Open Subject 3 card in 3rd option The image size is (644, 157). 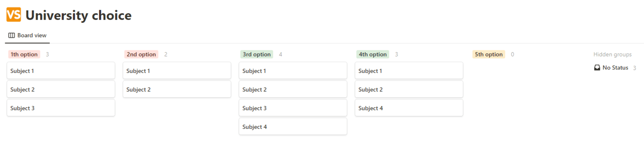[x=293, y=108]
